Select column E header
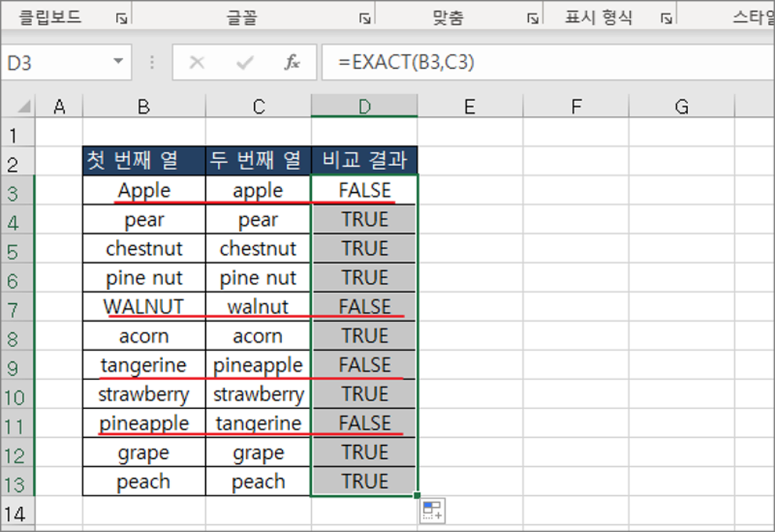 (470, 107)
